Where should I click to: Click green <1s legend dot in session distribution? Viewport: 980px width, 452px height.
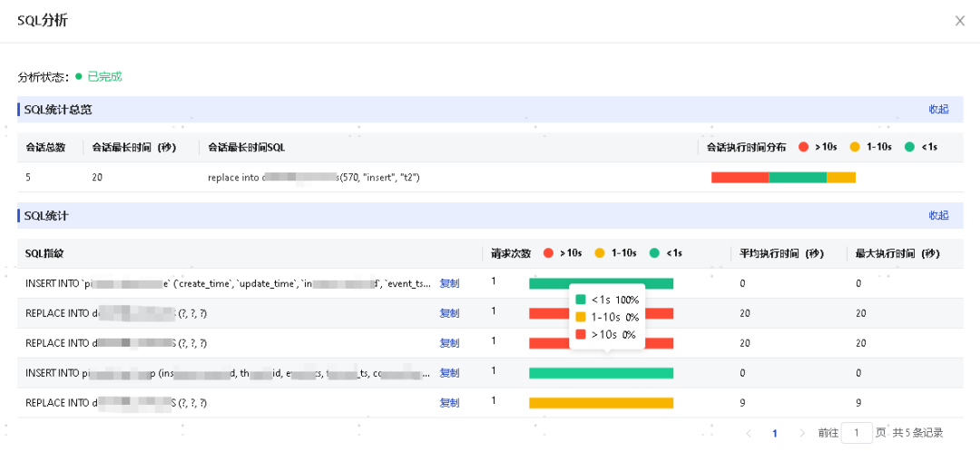(x=909, y=147)
